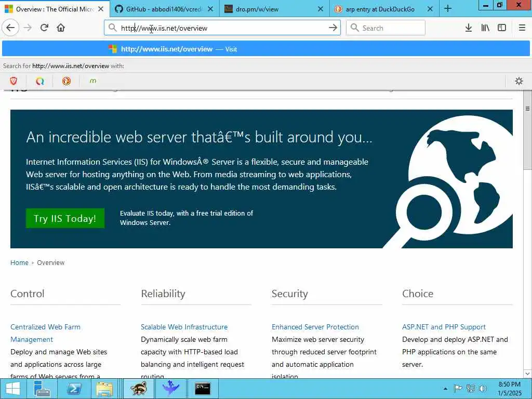Open the volume speaker tray icon
This screenshot has height=399, width=532.
483,389
